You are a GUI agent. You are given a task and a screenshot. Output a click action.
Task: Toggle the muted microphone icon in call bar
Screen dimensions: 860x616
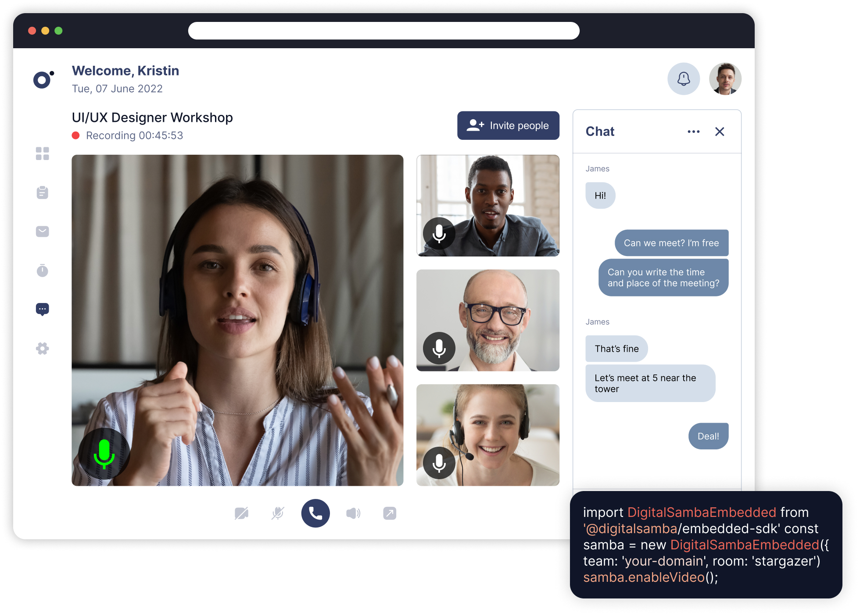(x=278, y=513)
